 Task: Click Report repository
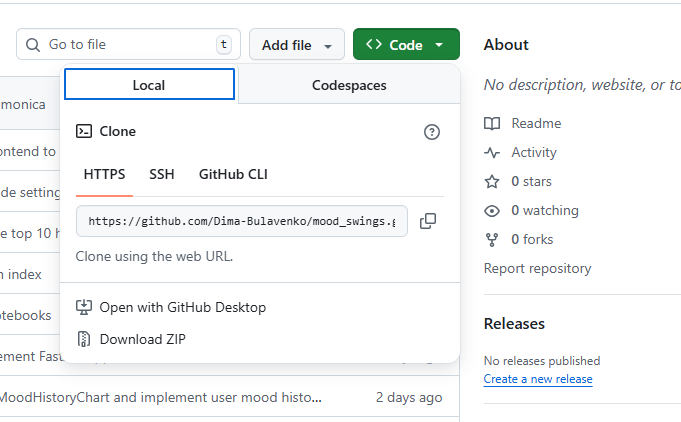tap(537, 268)
